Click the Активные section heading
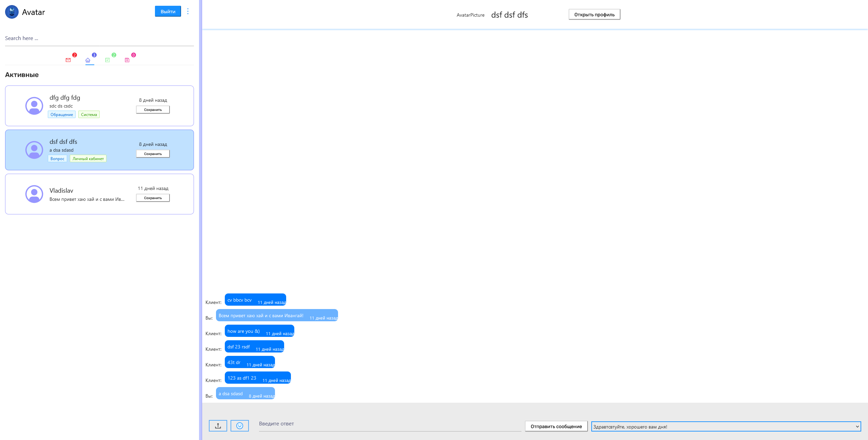The width and height of the screenshot is (868, 440). pyautogui.click(x=22, y=75)
